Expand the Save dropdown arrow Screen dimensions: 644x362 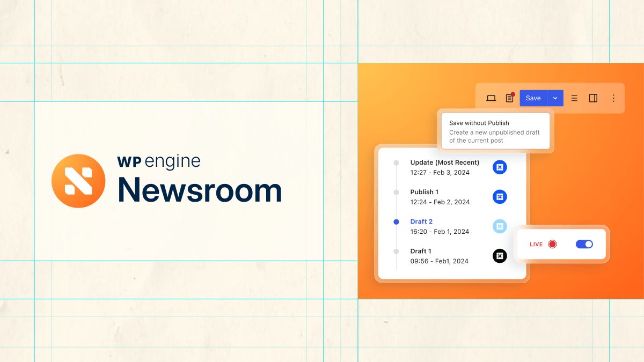pyautogui.click(x=555, y=98)
